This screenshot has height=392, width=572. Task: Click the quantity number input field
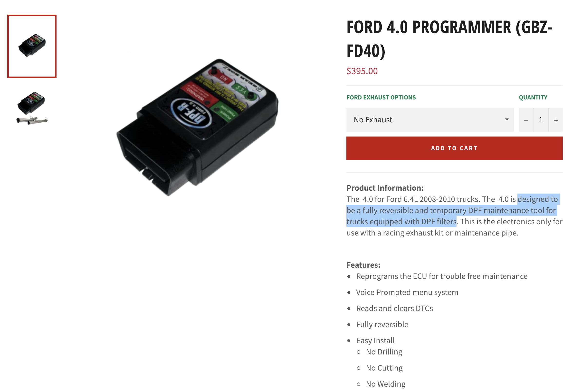pyautogui.click(x=541, y=120)
